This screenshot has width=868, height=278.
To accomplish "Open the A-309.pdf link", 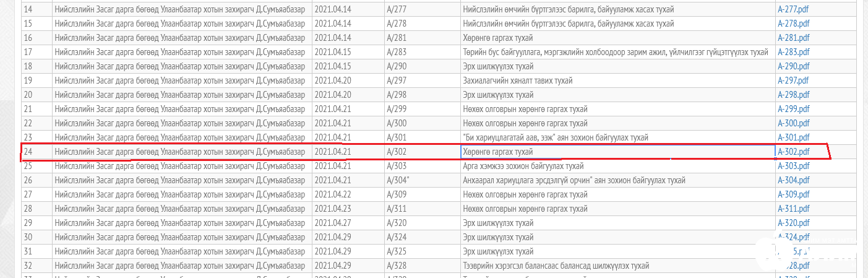I will (x=793, y=194).
